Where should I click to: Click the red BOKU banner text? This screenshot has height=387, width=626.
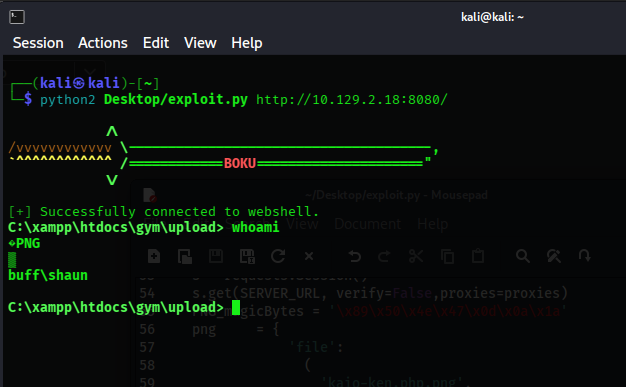240,163
